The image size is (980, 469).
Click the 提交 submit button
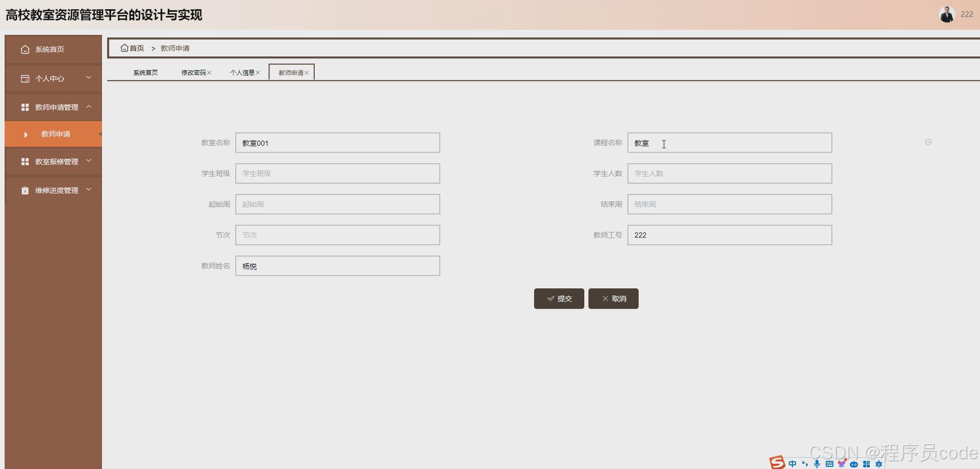tap(559, 299)
